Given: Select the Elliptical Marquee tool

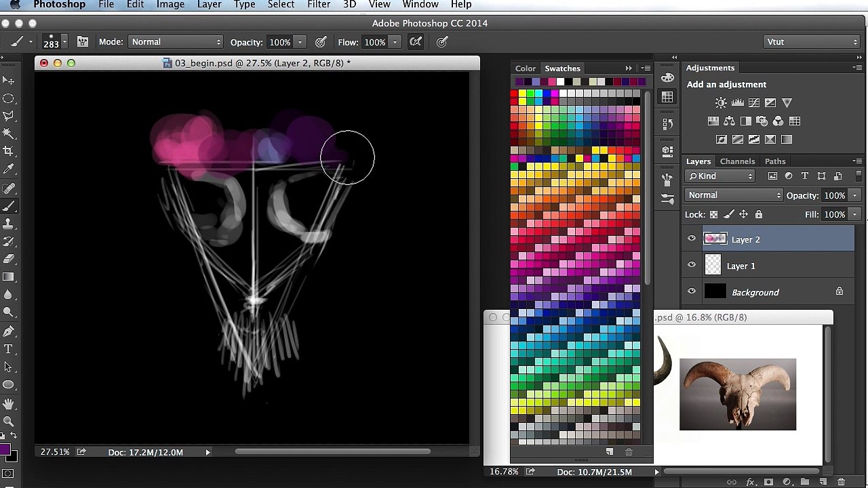Looking at the screenshot, I should coord(8,98).
